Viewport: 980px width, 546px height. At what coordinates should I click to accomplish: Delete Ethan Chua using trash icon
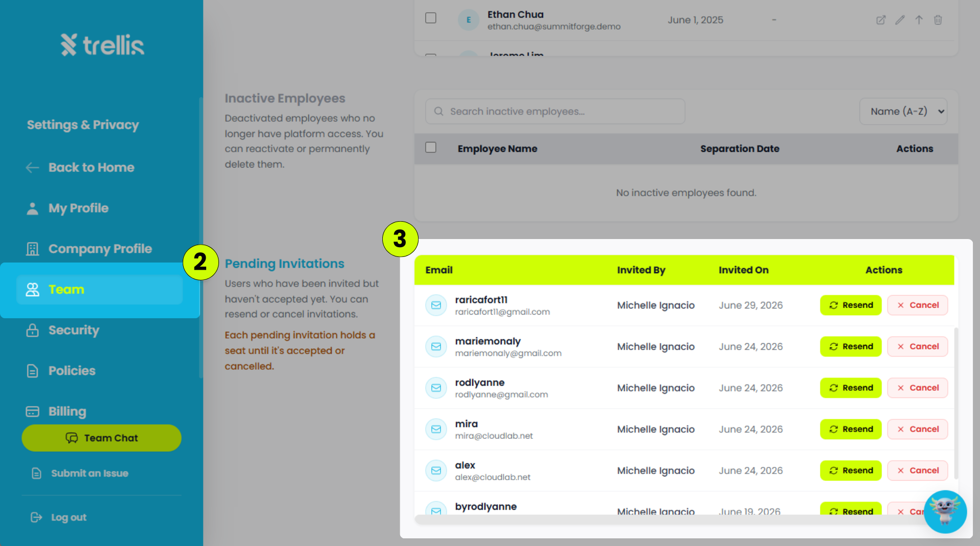(938, 20)
